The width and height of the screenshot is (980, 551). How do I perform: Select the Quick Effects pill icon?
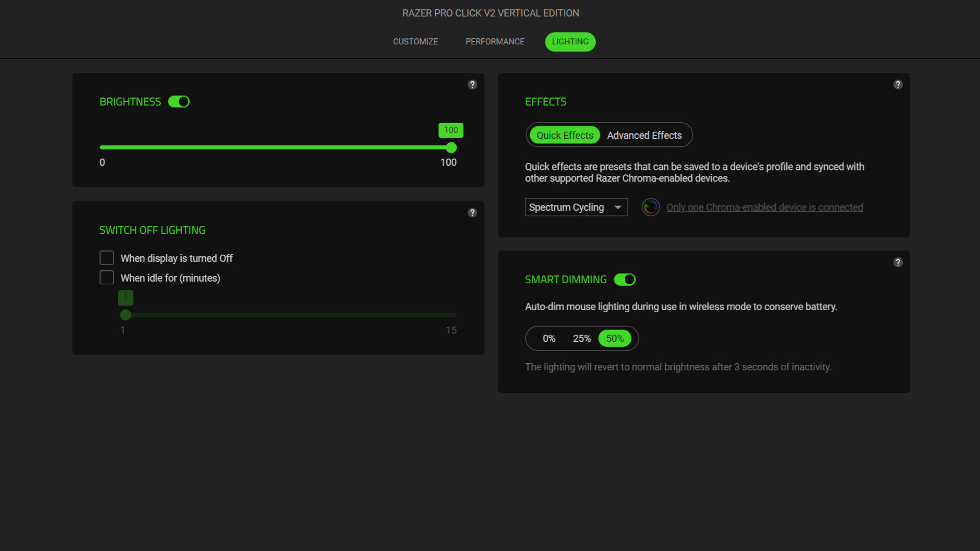pos(563,135)
